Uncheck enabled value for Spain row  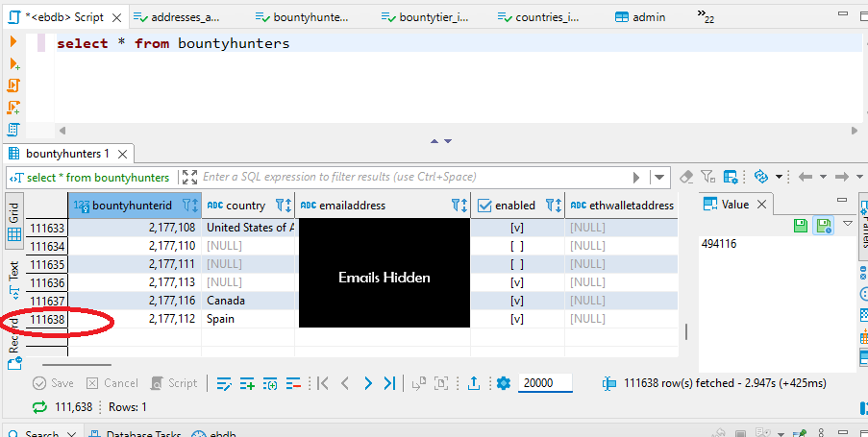pos(517,319)
